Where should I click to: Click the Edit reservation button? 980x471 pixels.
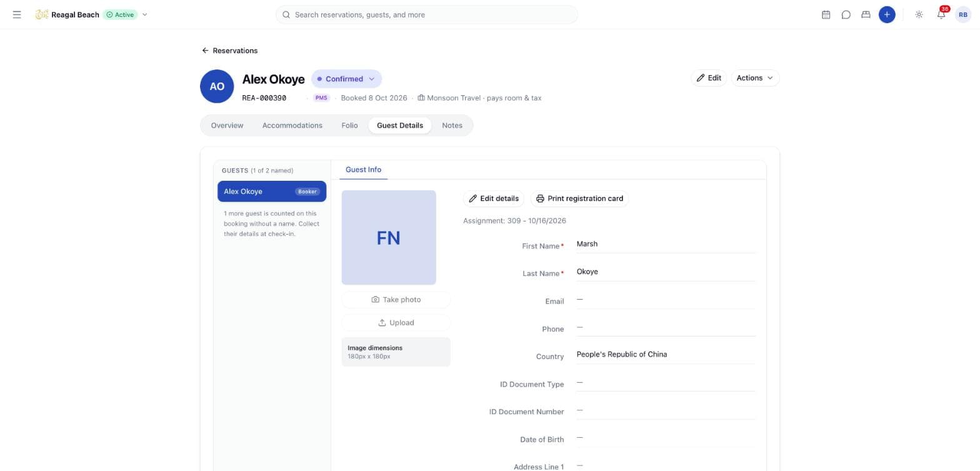tap(709, 78)
